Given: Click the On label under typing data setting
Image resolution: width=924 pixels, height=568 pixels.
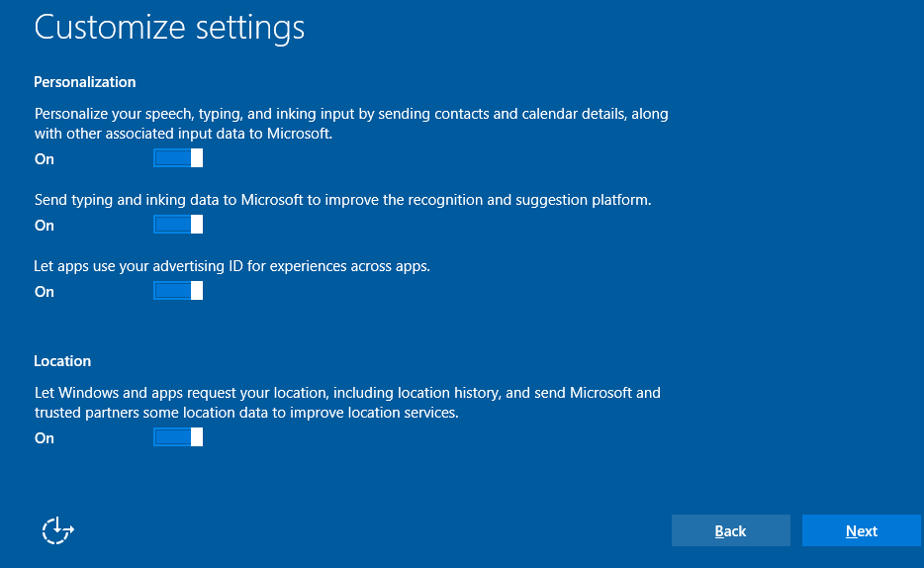Looking at the screenshot, I should (45, 226).
